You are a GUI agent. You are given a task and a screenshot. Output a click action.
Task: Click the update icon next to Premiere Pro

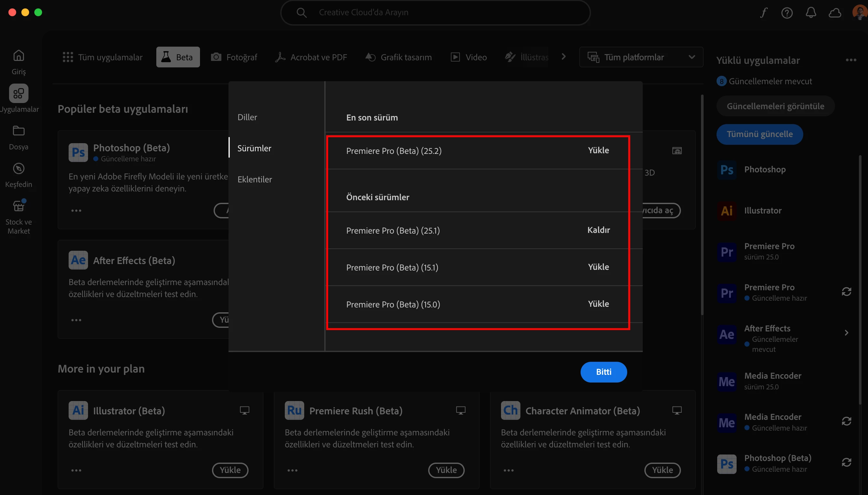(846, 292)
